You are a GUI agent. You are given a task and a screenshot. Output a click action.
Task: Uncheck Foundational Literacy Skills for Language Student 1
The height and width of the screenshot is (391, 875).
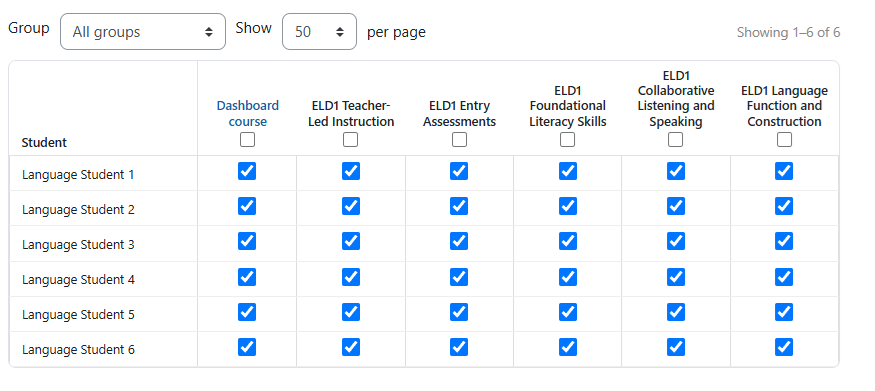coord(568,171)
